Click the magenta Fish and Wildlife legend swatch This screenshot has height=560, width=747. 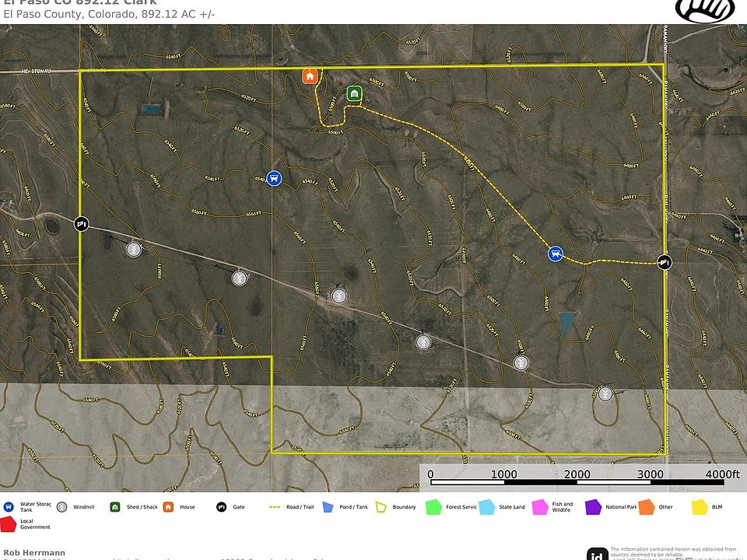coord(540,507)
